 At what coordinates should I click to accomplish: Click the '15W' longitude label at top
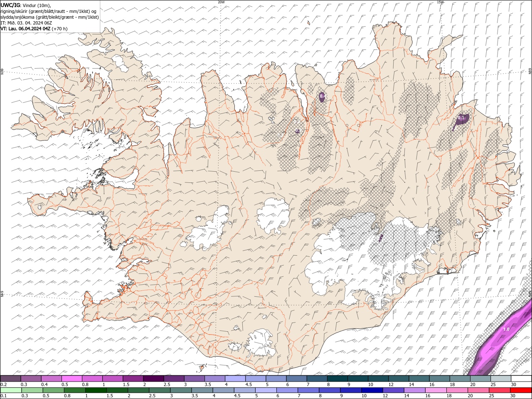[440, 2]
